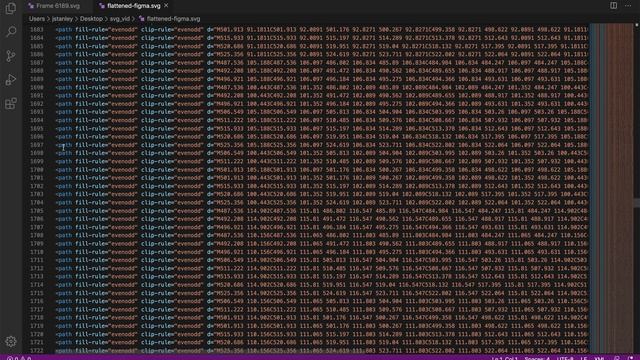Click line number 1710 in gutter
Viewport: 640px width, 360px height.
click(36, 252)
